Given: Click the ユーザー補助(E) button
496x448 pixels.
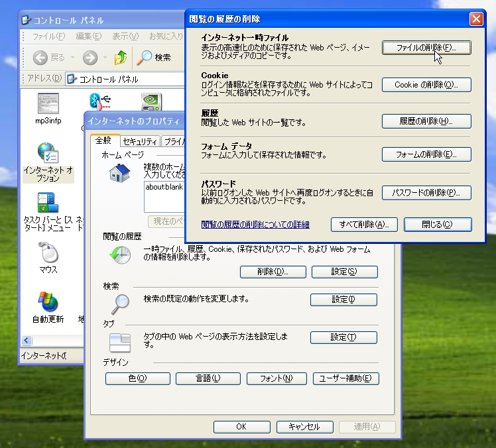Looking at the screenshot, I should (x=345, y=378).
